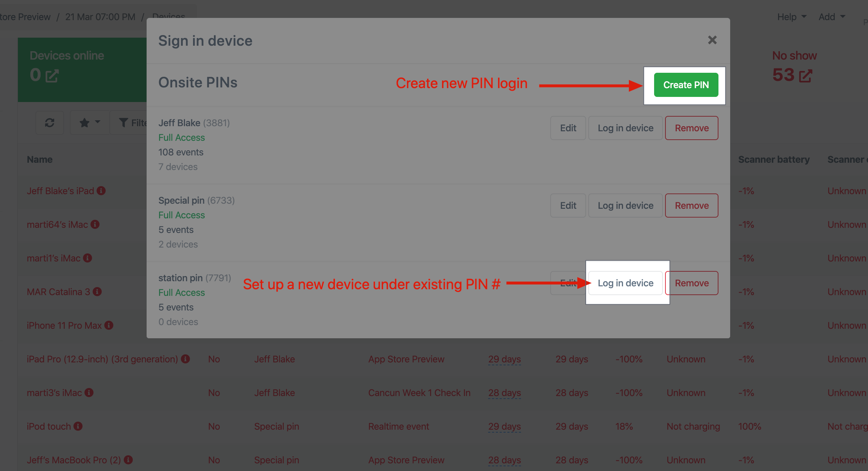Click Not charging in iPod touch row
Image resolution: width=868 pixels, height=471 pixels.
(693, 426)
